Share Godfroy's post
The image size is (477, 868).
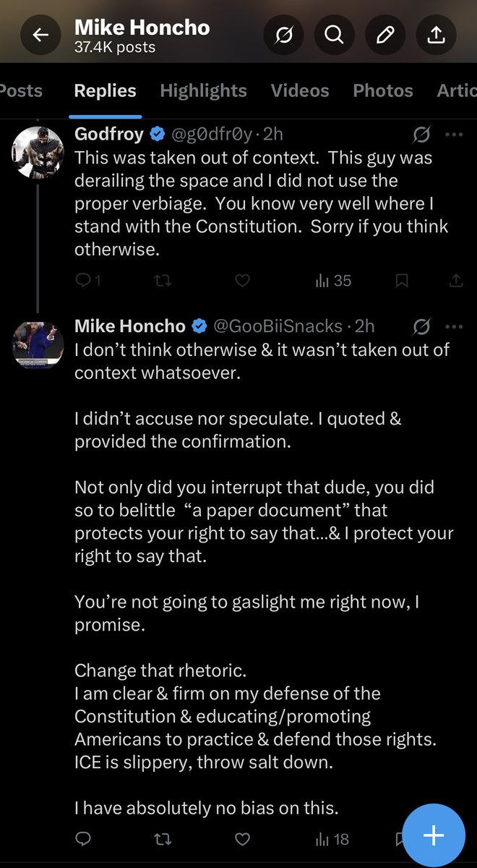(456, 281)
